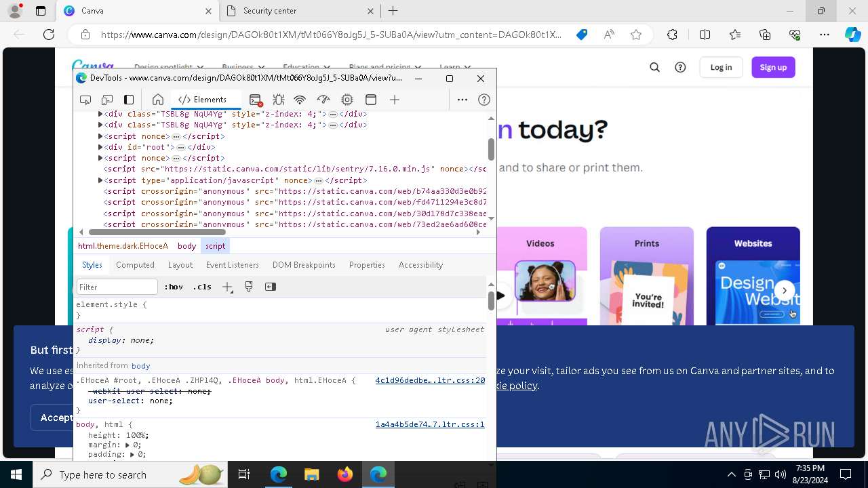Screen dimensions: 868x488
Task: Open DevTools customize menu ellipsis
Action: click(462, 100)
